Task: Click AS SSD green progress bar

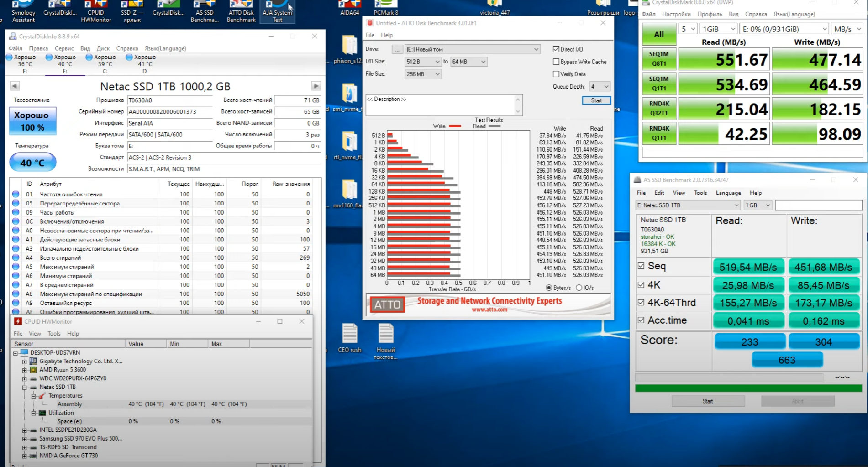Action: coord(748,388)
